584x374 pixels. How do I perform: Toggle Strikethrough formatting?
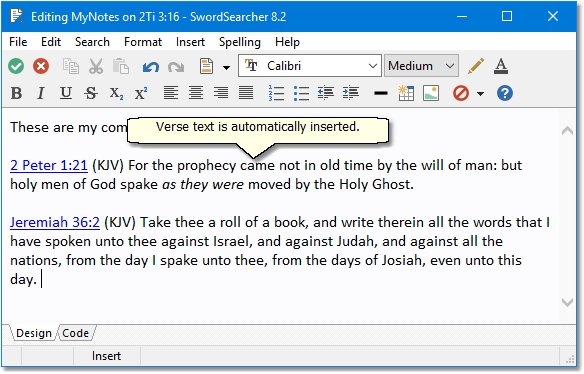click(x=91, y=93)
